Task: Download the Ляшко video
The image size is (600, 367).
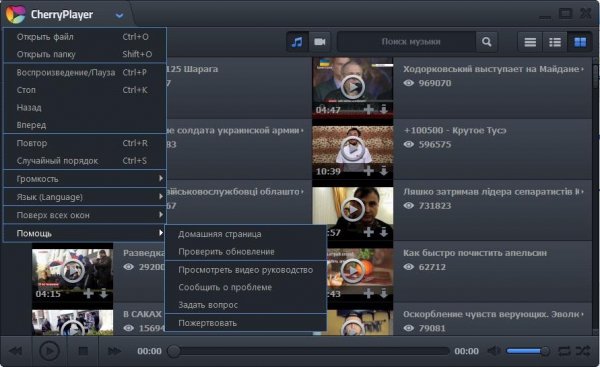Action: click(384, 232)
